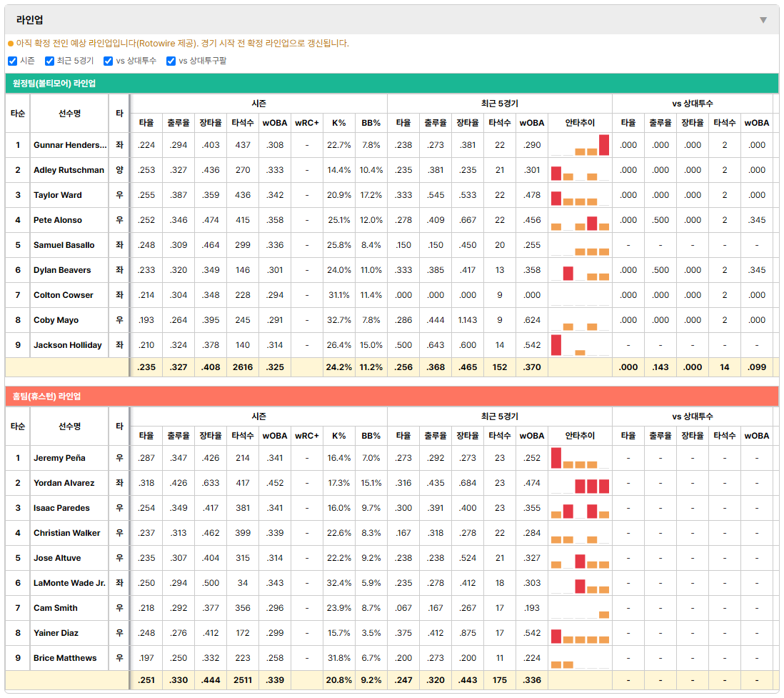Toggle the 최근 5경기 checkbox
784x698 pixels.
pos(49,61)
